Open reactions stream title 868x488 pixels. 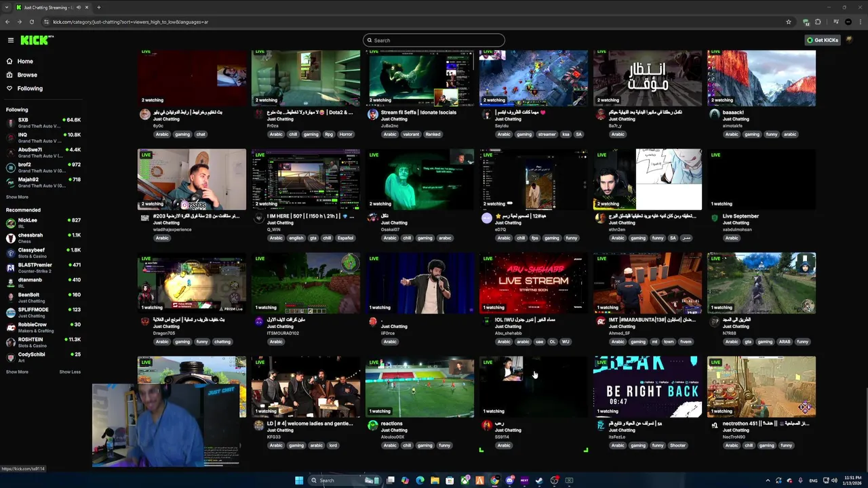click(x=391, y=424)
